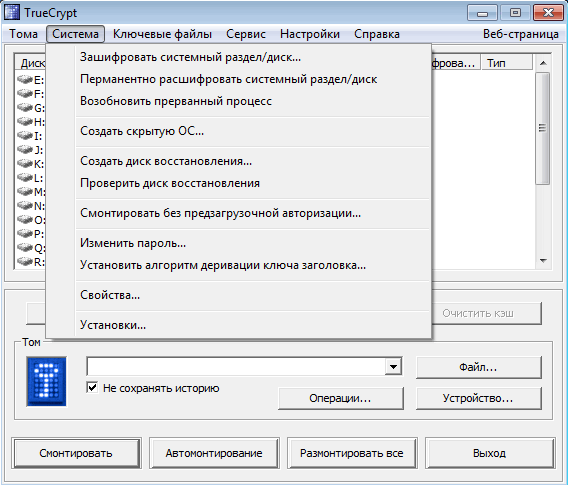Open the Сервис menu

pos(246,34)
